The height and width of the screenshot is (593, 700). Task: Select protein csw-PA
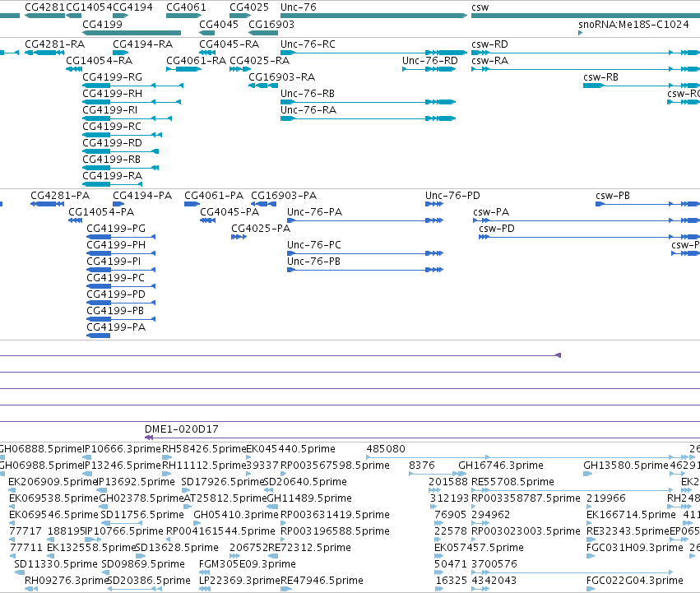pyautogui.click(x=491, y=212)
